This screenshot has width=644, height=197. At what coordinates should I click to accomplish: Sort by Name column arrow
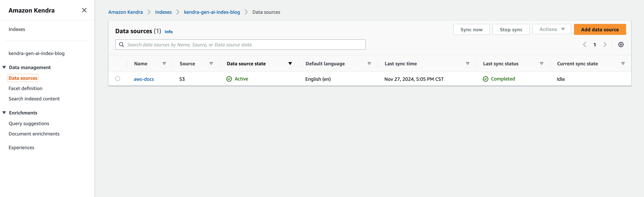(164, 63)
